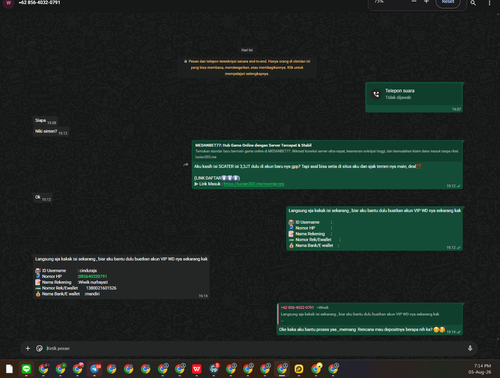Open the white file icon in taskbar

tap(9, 369)
